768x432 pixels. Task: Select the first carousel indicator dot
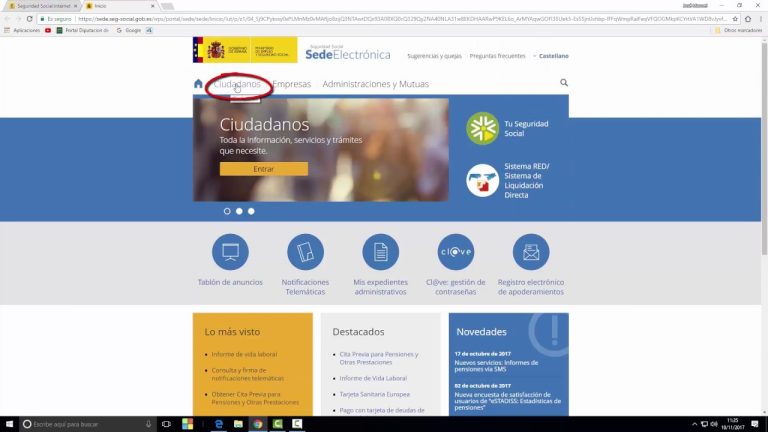pos(227,211)
